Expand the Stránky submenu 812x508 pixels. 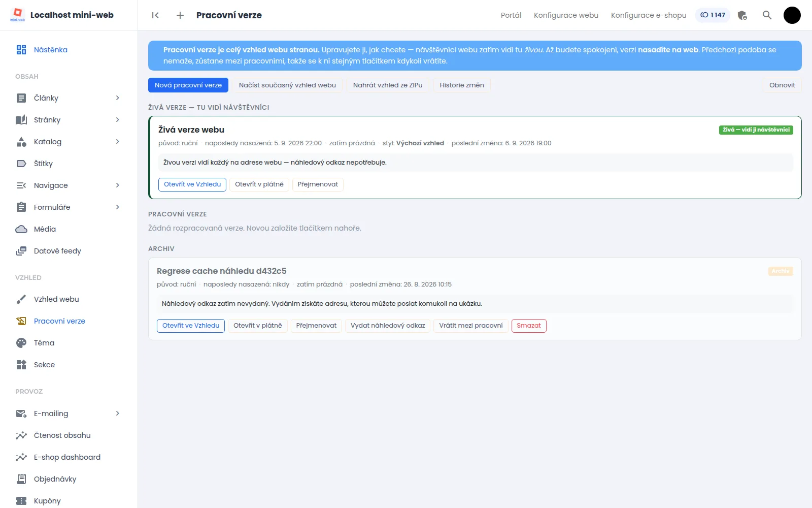[x=118, y=120]
